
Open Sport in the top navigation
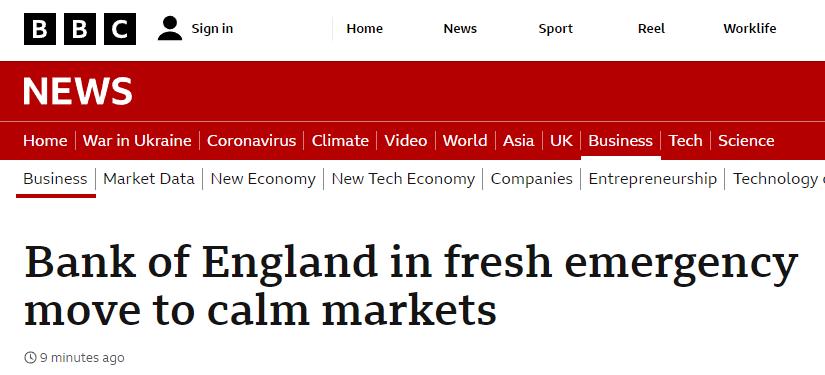(x=556, y=28)
